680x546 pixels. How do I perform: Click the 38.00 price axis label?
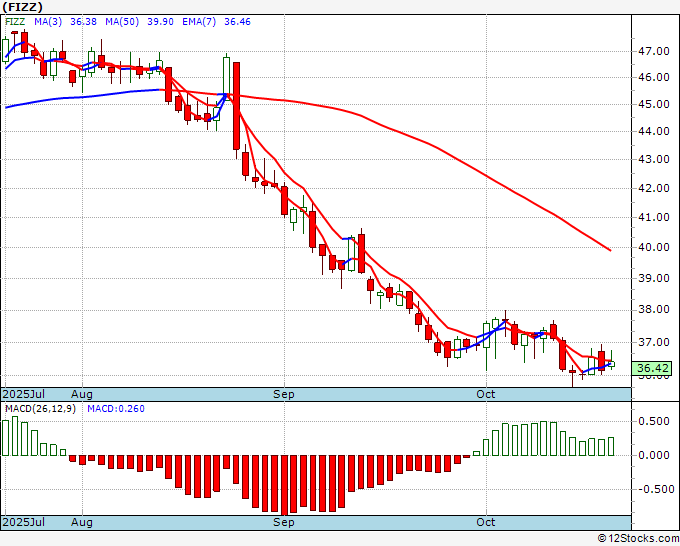(x=654, y=309)
